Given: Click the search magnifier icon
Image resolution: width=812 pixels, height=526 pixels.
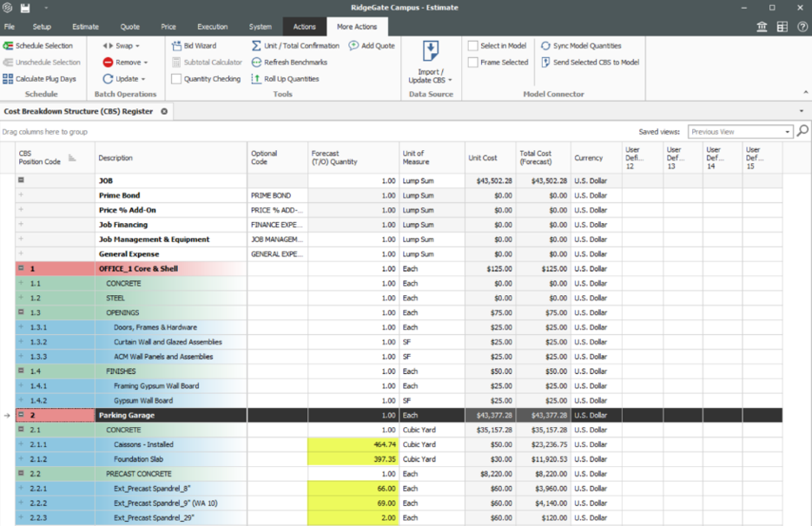Looking at the screenshot, I should [802, 132].
